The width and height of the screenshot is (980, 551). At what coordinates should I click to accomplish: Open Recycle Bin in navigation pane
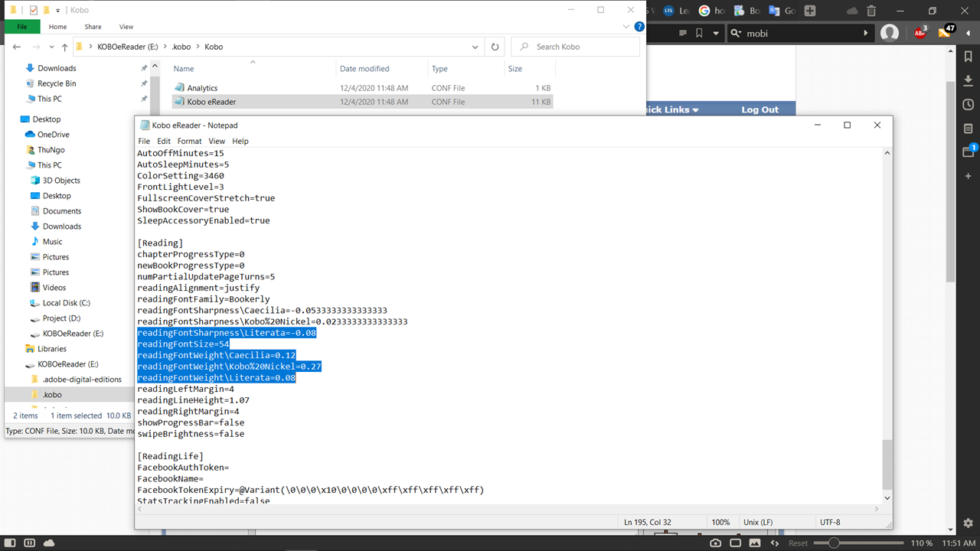(57, 83)
